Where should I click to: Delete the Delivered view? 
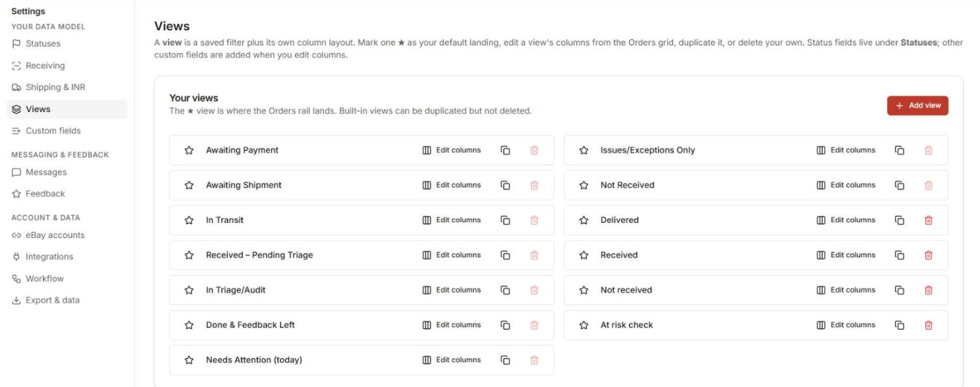[x=929, y=220]
